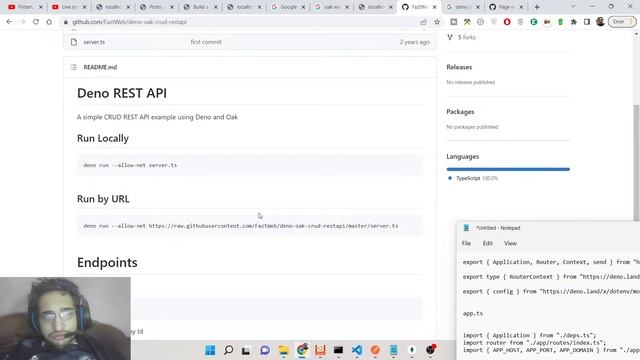Click the share icon in address bar

(x=424, y=22)
